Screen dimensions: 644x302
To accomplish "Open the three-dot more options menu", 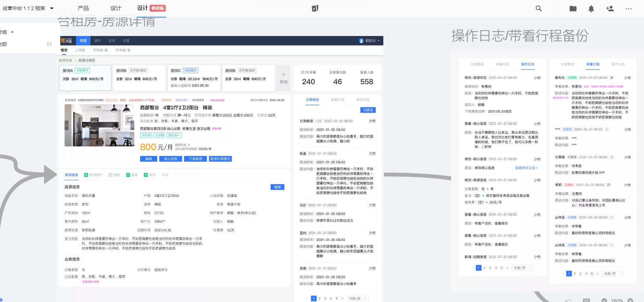I will tap(629, 9).
